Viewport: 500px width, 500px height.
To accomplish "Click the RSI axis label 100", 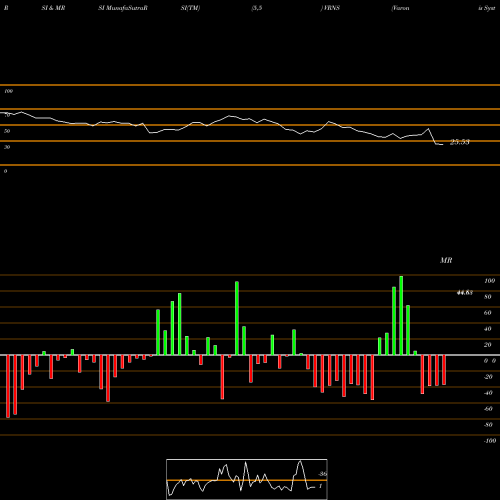I will coord(8,91).
